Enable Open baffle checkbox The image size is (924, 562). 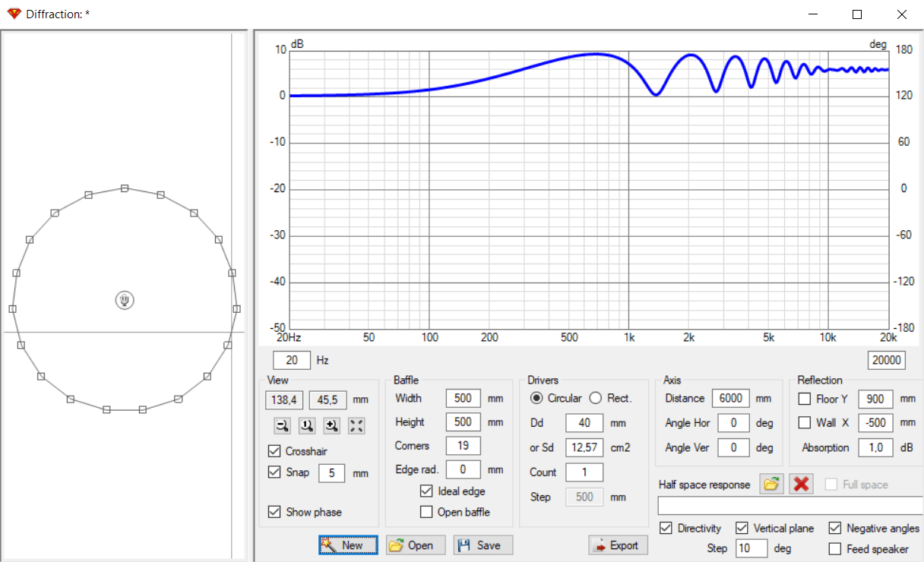pyautogui.click(x=426, y=512)
